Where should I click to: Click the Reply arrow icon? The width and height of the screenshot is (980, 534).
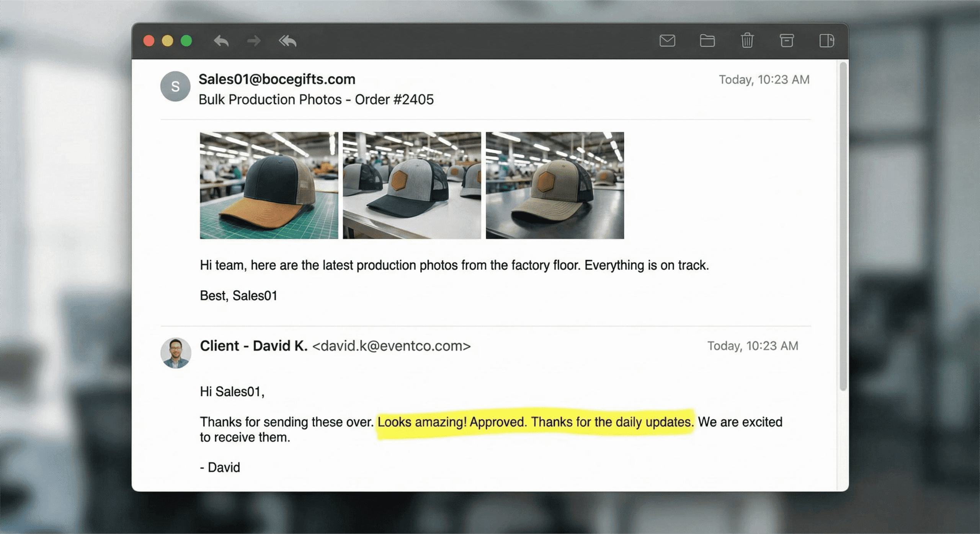221,41
